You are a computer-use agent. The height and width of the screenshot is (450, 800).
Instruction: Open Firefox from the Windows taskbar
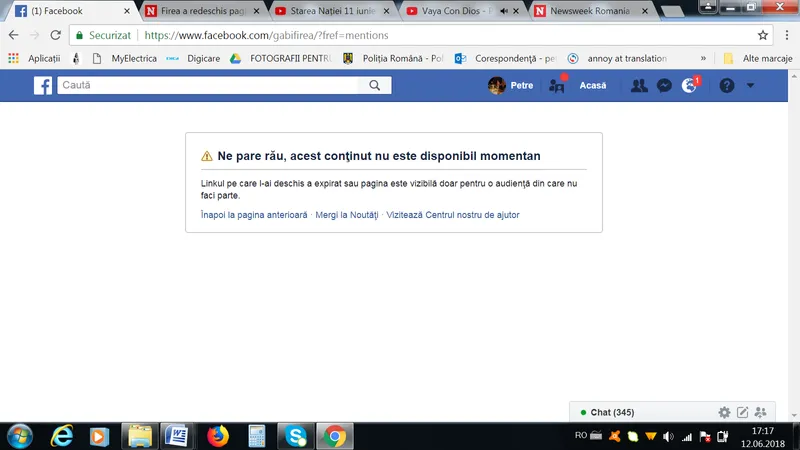(217, 436)
